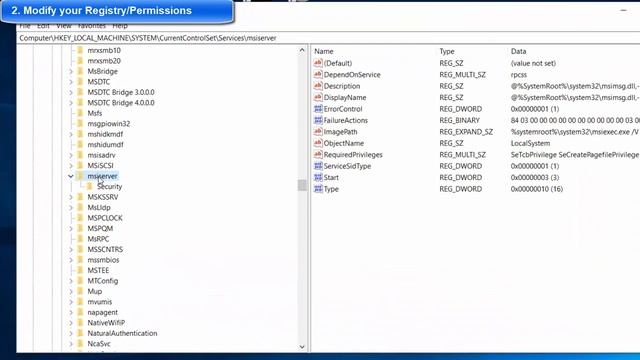Click the ErrorControl DWORD value icon

(x=318, y=109)
